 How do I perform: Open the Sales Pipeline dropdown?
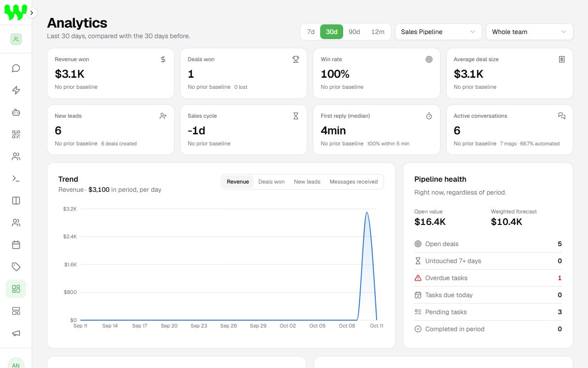[x=438, y=32]
